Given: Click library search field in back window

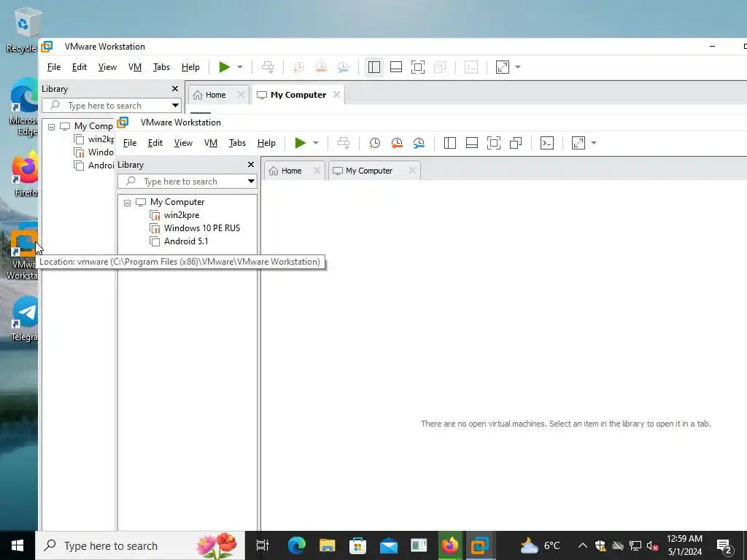Looking at the screenshot, I should (x=105, y=106).
